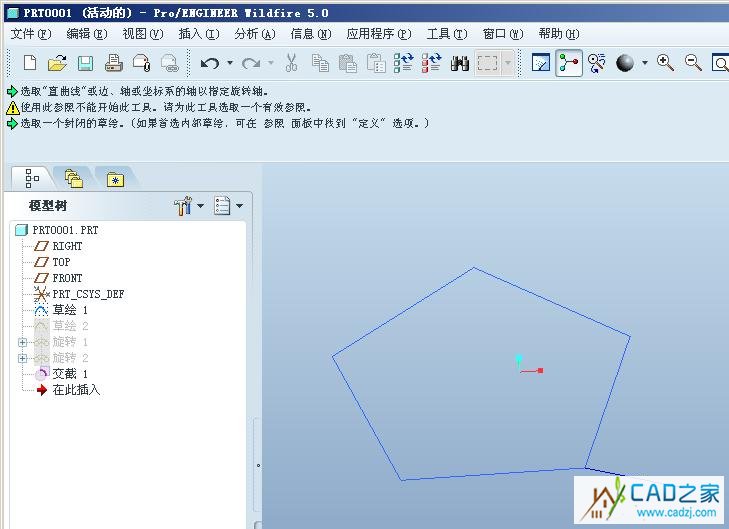Click the Undo arrow icon

click(209, 63)
